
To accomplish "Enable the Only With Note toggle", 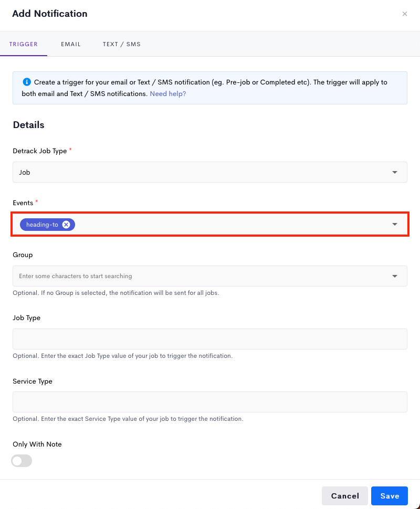I will [22, 461].
